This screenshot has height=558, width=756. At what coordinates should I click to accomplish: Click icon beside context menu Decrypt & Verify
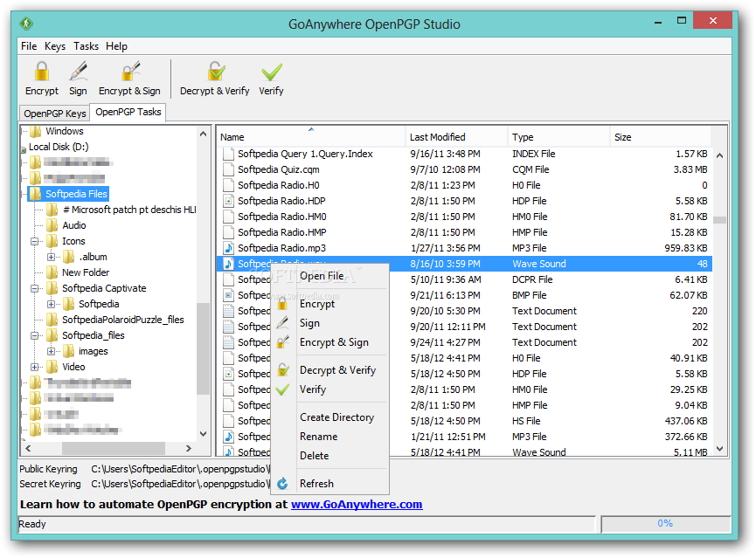point(283,369)
